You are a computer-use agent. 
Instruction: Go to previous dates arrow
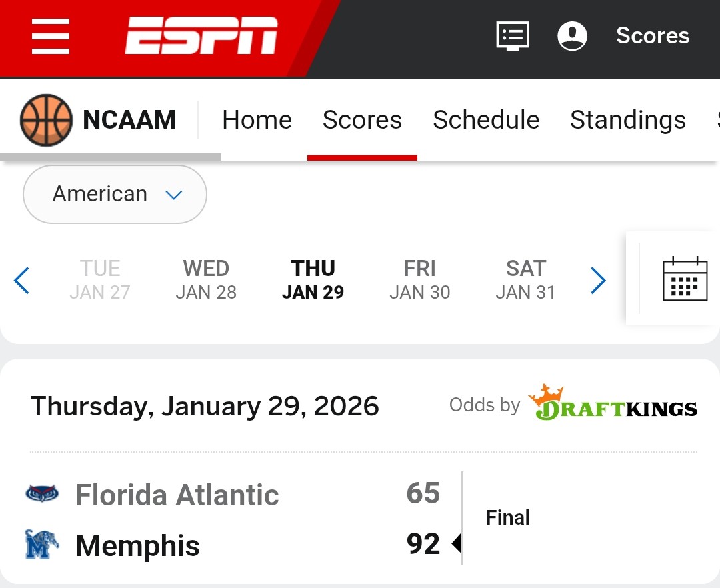[21, 281]
